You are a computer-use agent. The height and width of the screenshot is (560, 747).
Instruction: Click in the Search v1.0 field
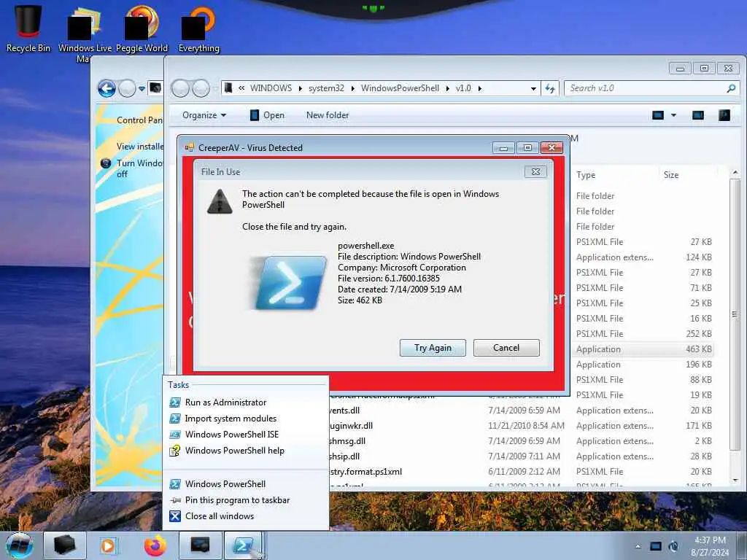(x=646, y=88)
